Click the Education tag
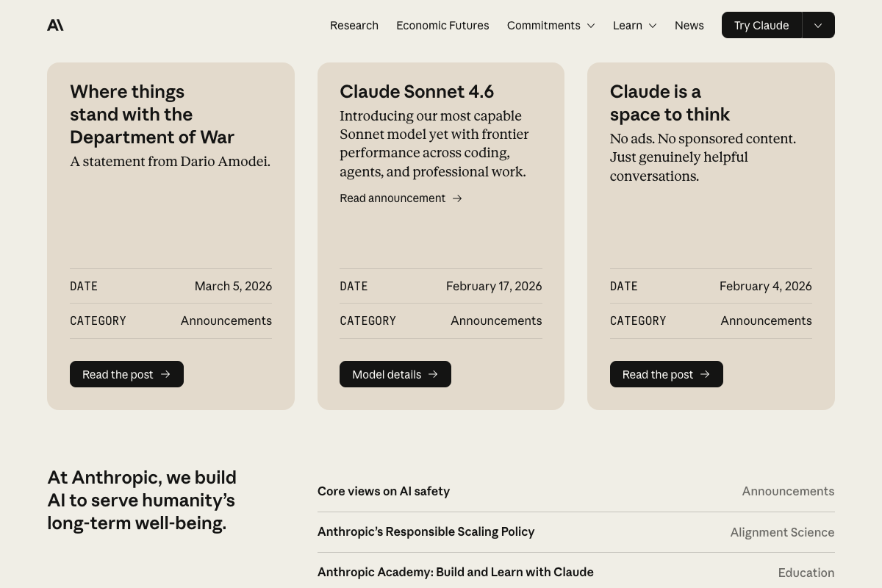 point(806,573)
